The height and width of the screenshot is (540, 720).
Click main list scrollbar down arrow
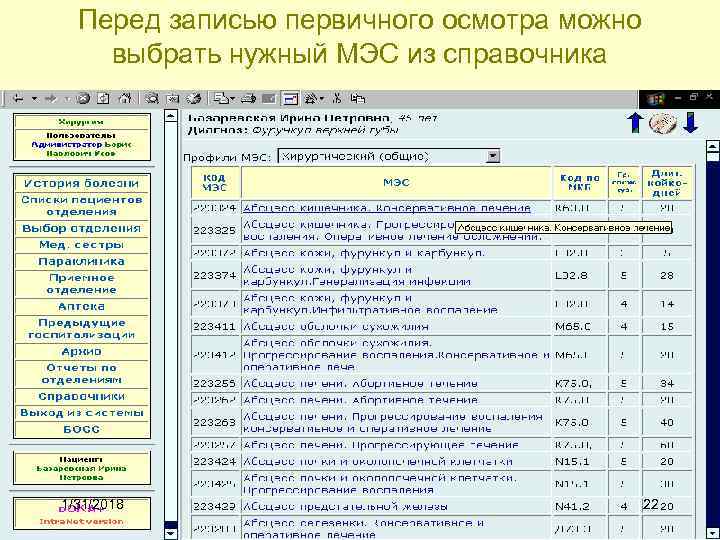coord(712,533)
